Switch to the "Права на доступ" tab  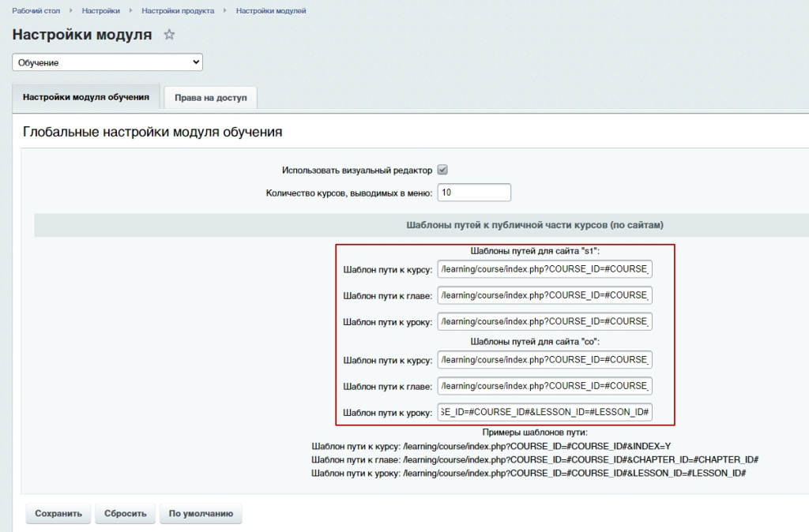pyautogui.click(x=211, y=98)
